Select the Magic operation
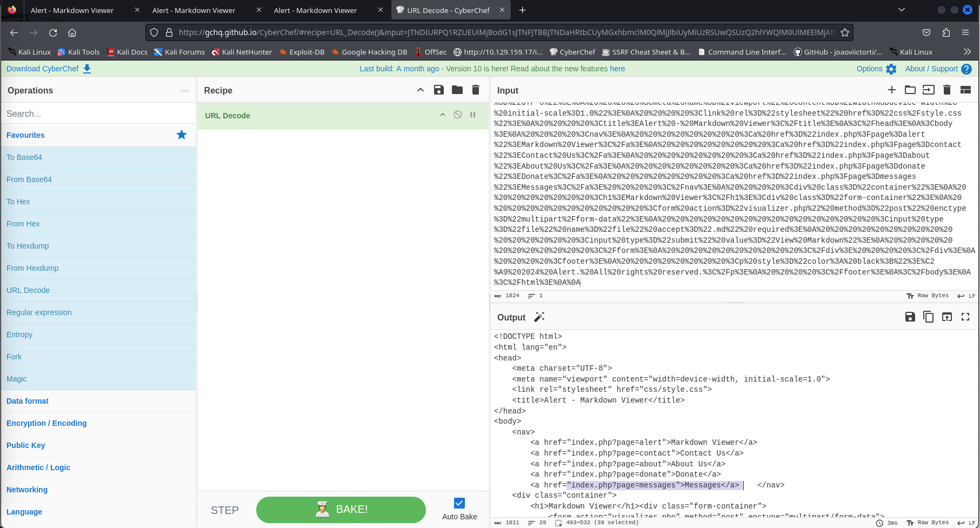This screenshot has height=528, width=980. 98,379
